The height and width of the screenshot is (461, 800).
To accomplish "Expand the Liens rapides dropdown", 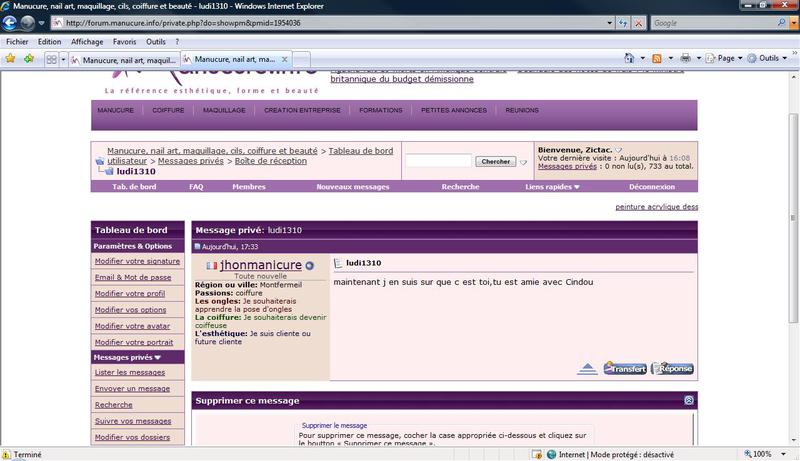I will click(x=552, y=187).
